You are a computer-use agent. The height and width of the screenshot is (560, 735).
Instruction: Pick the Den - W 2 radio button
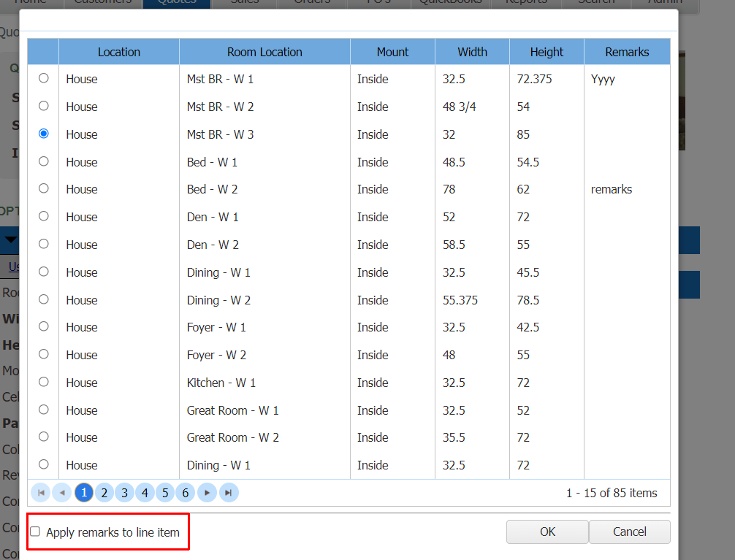coord(44,244)
